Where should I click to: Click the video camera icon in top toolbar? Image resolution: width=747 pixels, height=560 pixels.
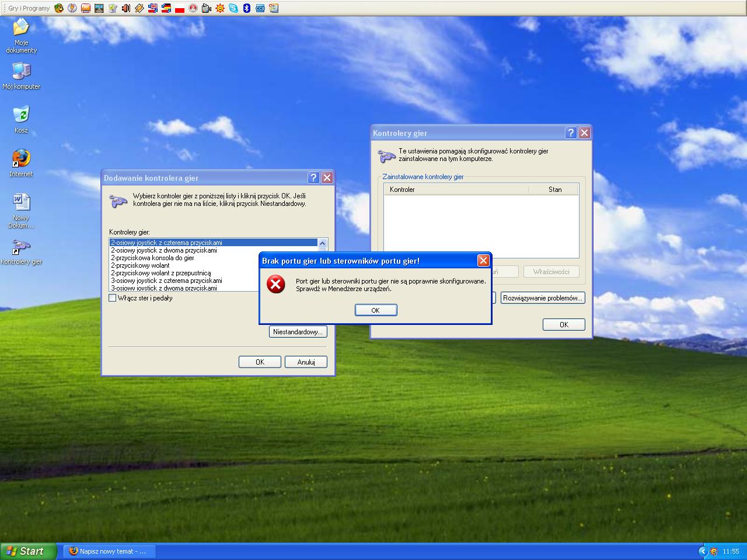point(207,8)
